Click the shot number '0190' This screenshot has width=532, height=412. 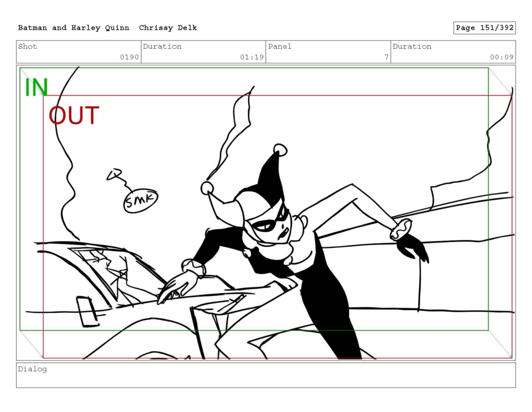[x=129, y=57]
